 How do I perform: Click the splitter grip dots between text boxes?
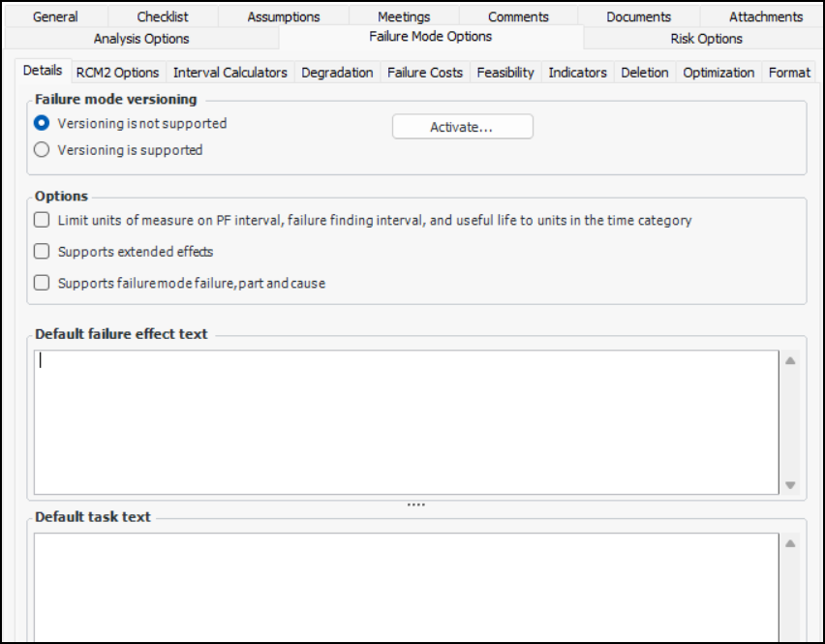[415, 505]
